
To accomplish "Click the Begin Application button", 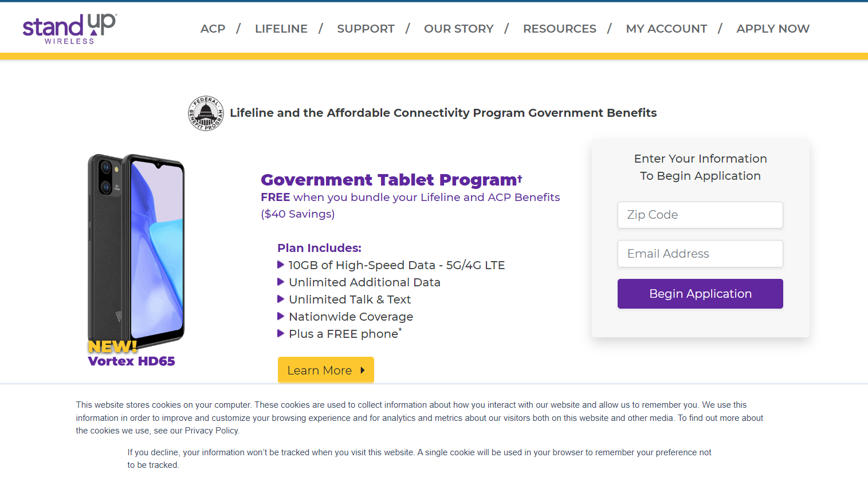I will 700,294.
